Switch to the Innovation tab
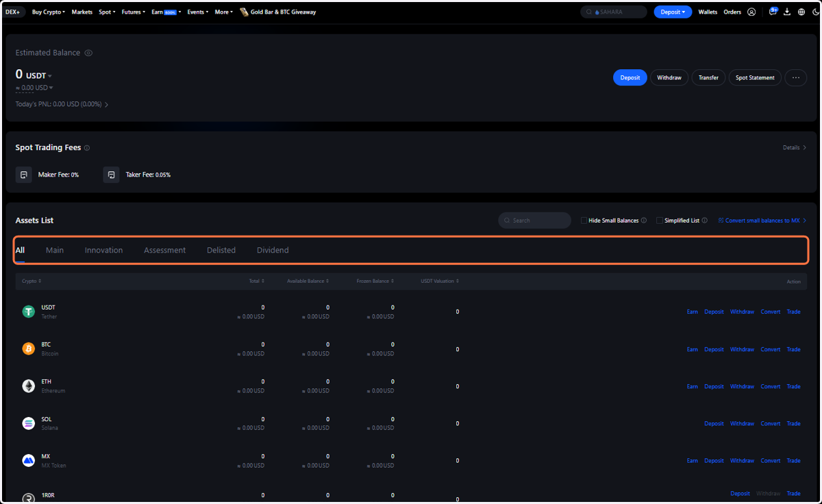This screenshot has width=822, height=504. [x=104, y=250]
